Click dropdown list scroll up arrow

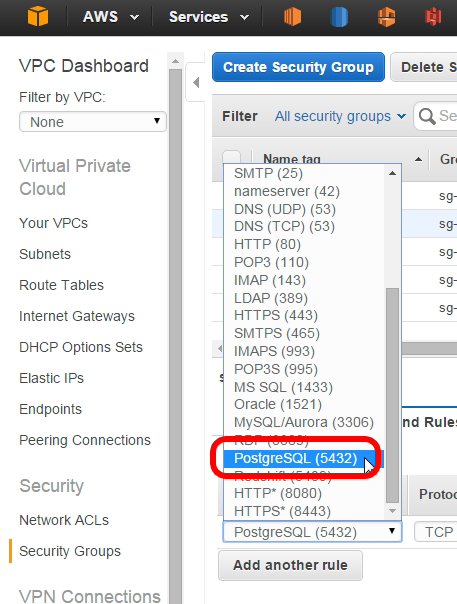392,173
